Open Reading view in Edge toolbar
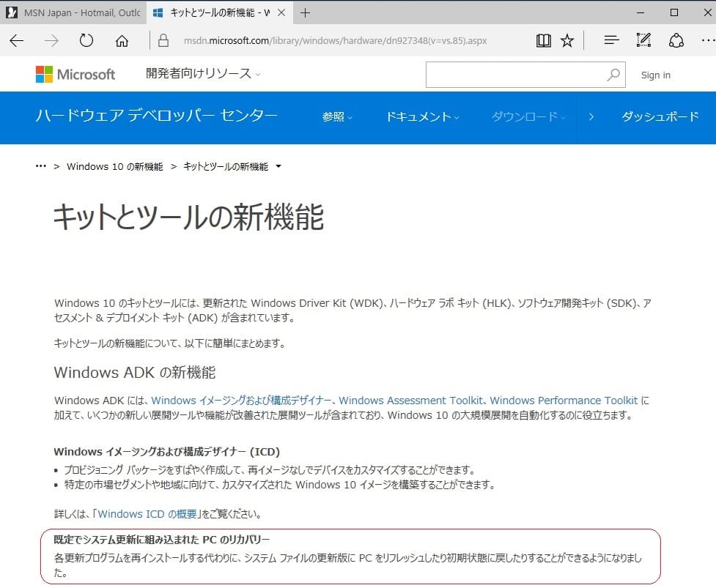Screen dimensions: 716x588 [543, 40]
